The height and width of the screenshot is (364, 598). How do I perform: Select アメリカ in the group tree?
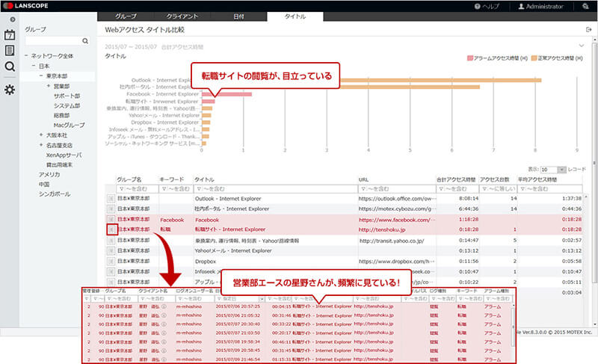pyautogui.click(x=49, y=175)
